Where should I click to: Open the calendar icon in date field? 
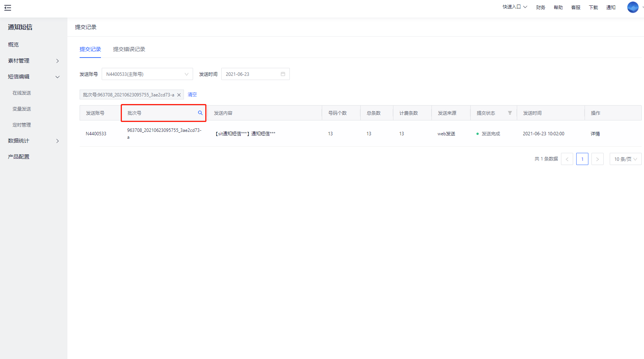(x=283, y=74)
